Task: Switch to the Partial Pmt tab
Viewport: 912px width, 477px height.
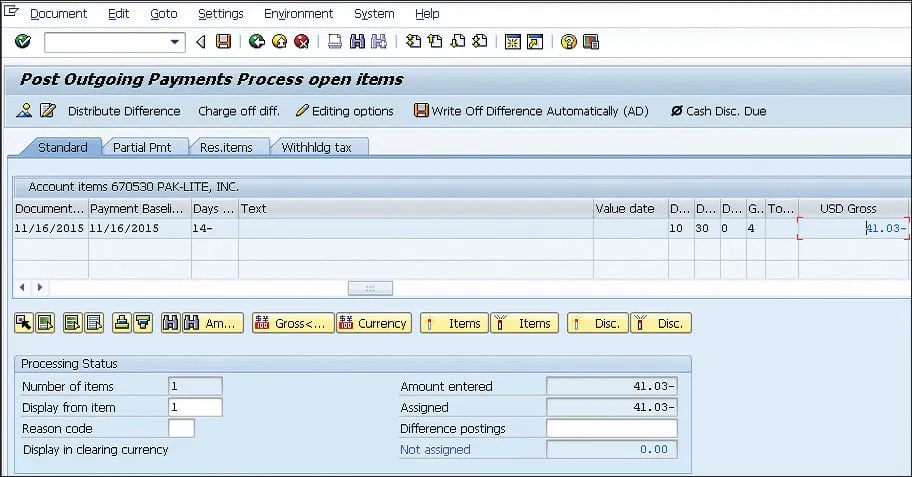Action: coord(142,147)
